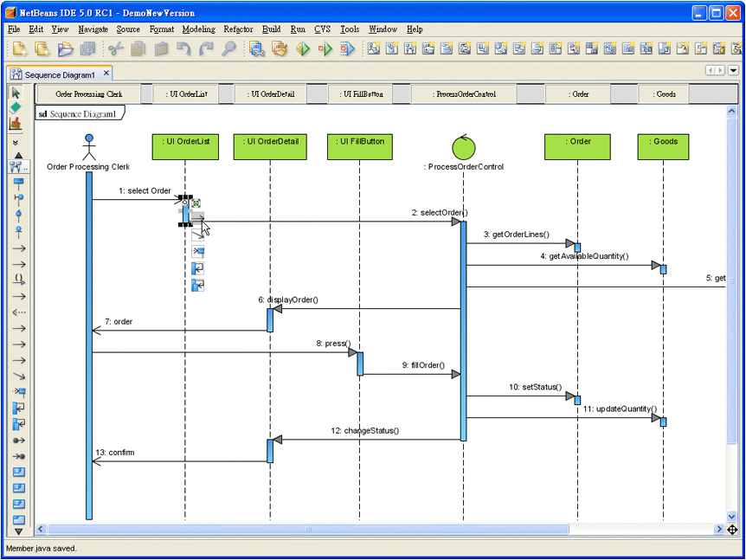Click the vertical scrollbar up arrow
Image resolution: width=746 pixels, height=560 pixels.
[x=732, y=111]
